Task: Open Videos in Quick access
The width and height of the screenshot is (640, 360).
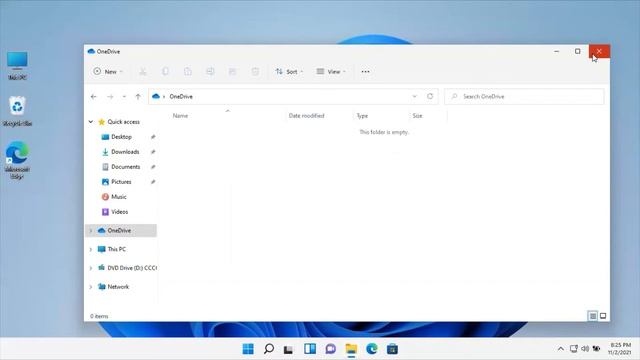Action: tap(120, 212)
